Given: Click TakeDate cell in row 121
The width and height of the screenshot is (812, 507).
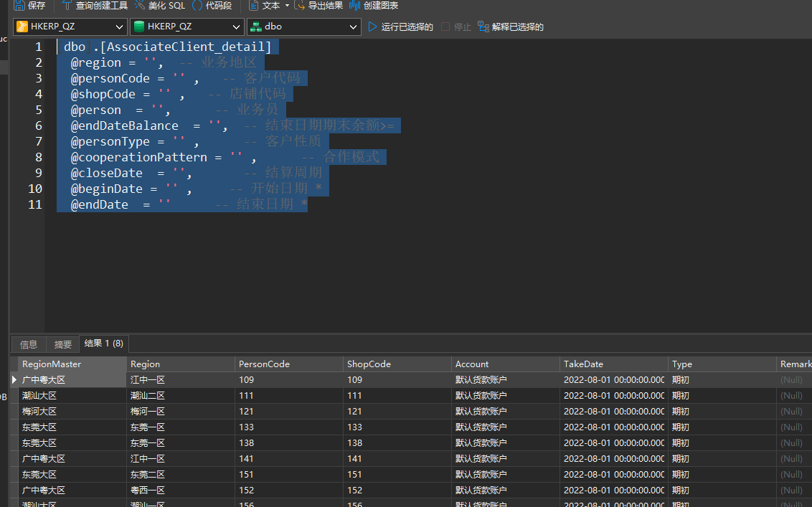Looking at the screenshot, I should (613, 411).
